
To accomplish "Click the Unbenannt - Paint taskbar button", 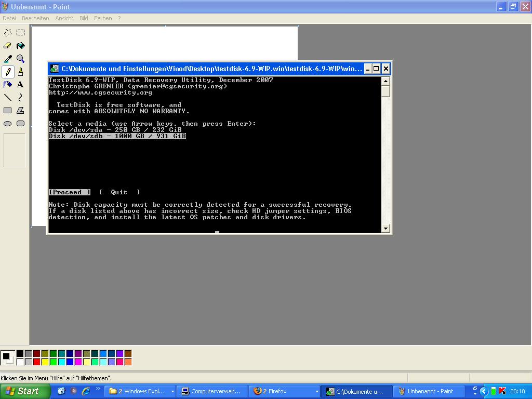I will pyautogui.click(x=429, y=392).
